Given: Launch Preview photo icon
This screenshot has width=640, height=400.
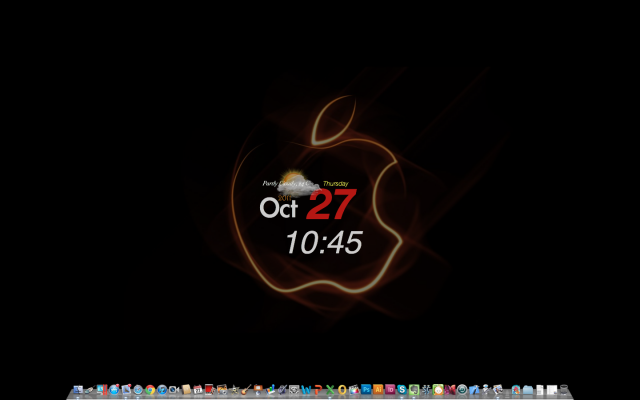Looking at the screenshot, I should pyautogui.click(x=498, y=390).
